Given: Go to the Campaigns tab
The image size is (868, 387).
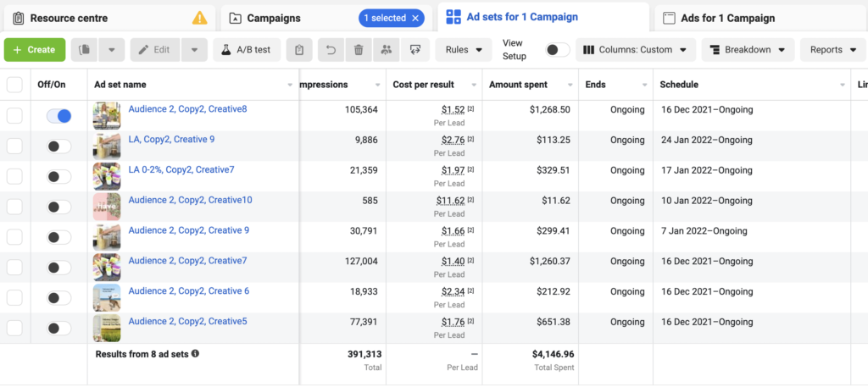Looking at the screenshot, I should pos(273,18).
